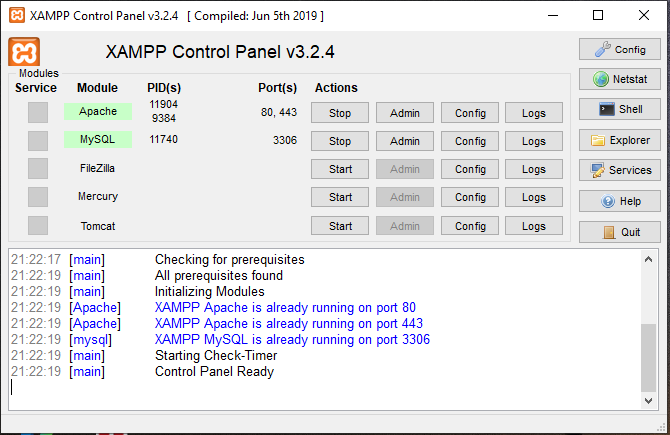Click log line 'Checking for prerequisites'
Viewport: 670px width, 435px height.
click(229, 259)
